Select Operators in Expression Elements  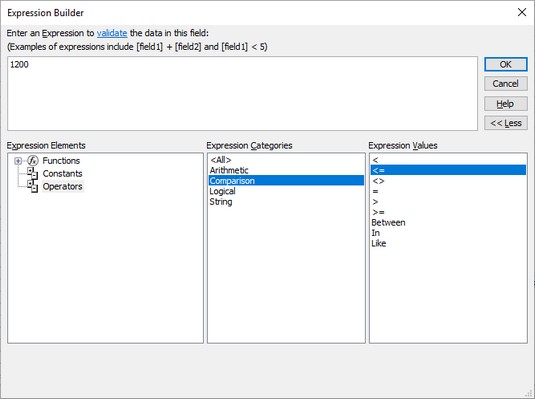[x=62, y=186]
